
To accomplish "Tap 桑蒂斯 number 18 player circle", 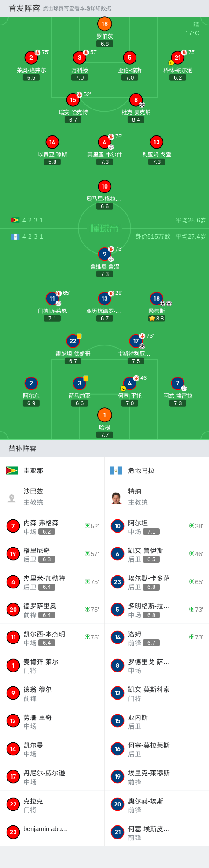I will [157, 298].
